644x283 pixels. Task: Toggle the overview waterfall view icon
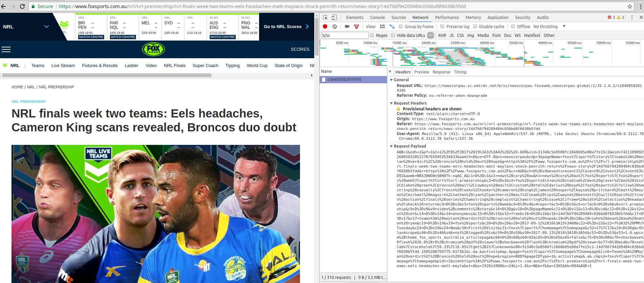click(392, 26)
